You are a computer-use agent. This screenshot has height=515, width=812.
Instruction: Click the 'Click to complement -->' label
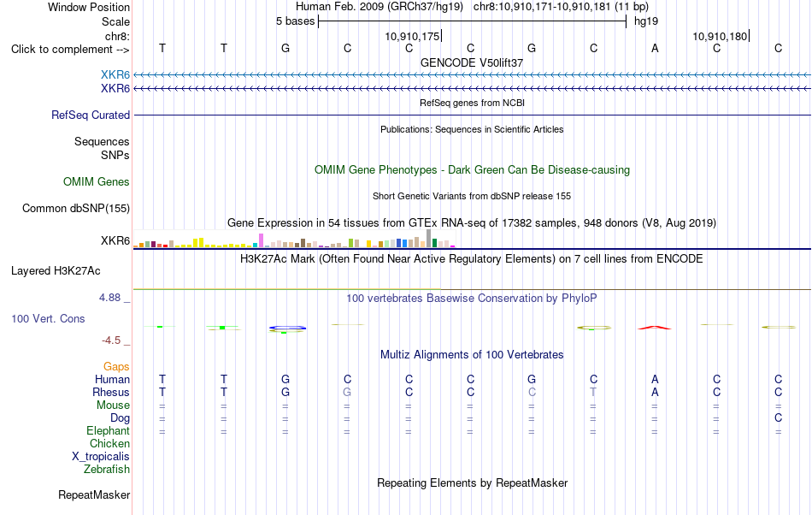tap(70, 50)
